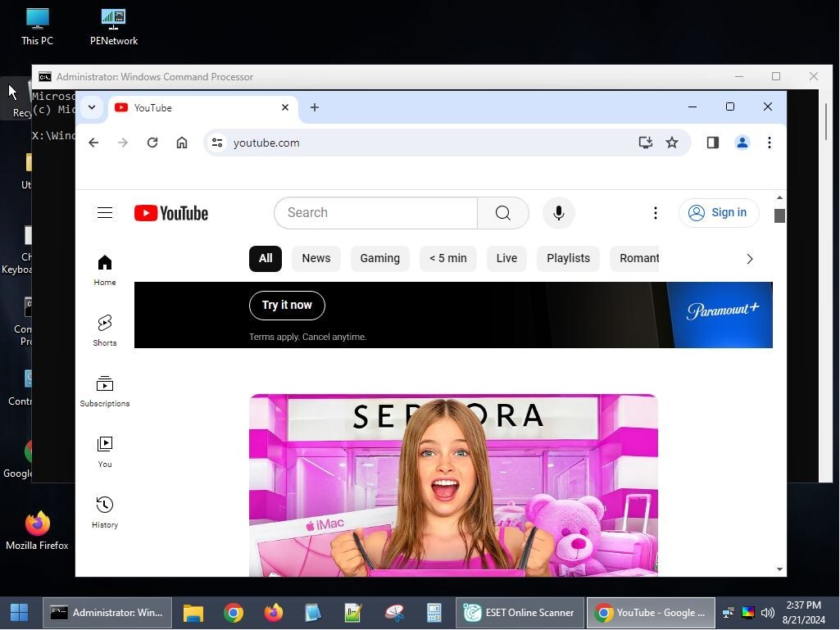Click the YouTube page scrollbar thumb

pyautogui.click(x=779, y=215)
